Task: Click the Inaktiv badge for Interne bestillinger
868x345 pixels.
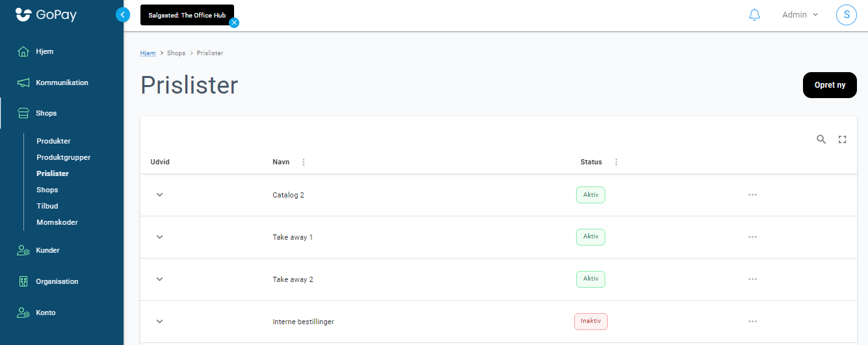Action: 590,322
